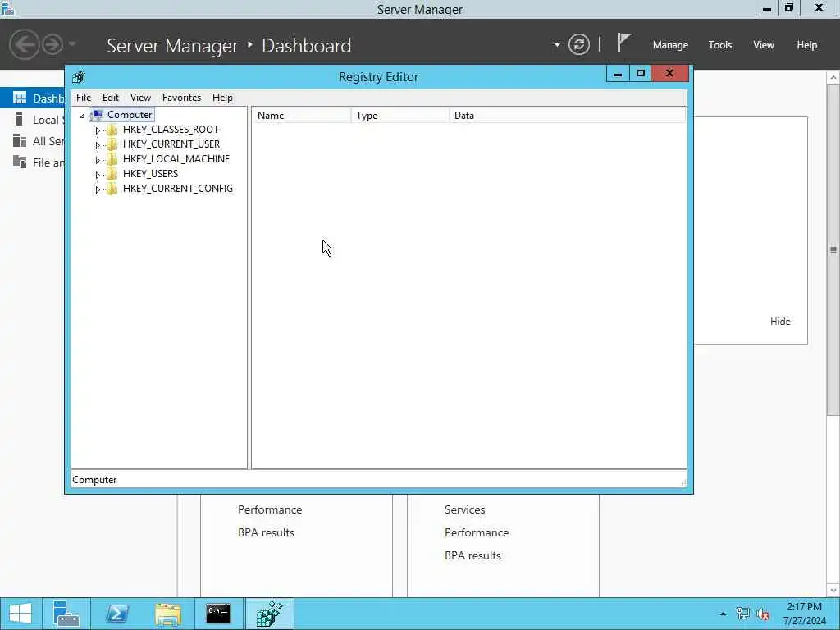Select HKEY_LOCAL_MACHINE text label
This screenshot has height=630, width=840.
point(176,159)
